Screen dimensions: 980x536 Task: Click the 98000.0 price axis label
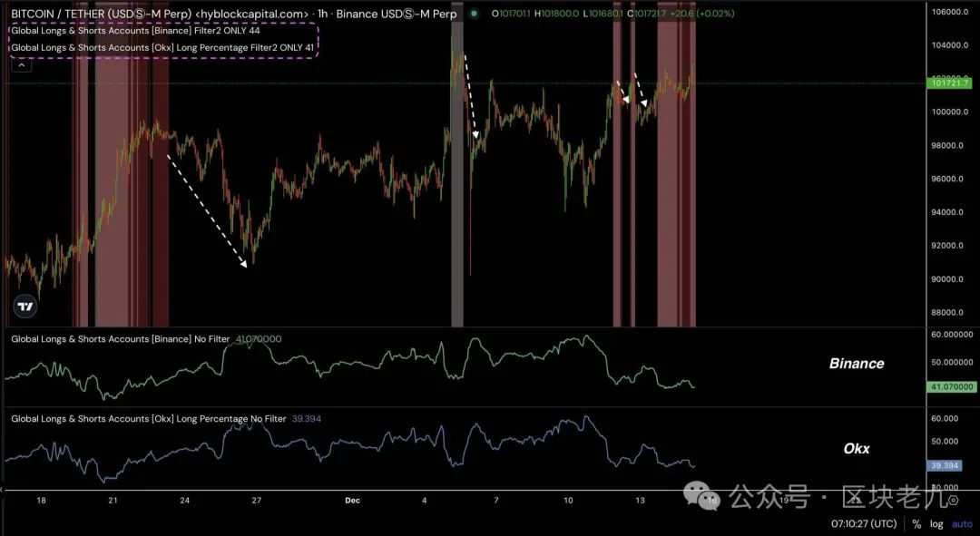tap(949, 145)
